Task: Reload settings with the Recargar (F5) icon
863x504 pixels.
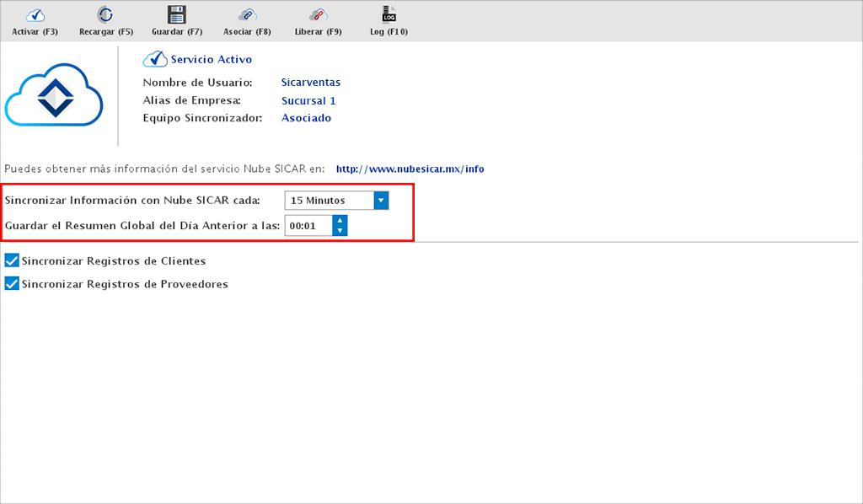Action: (105, 14)
